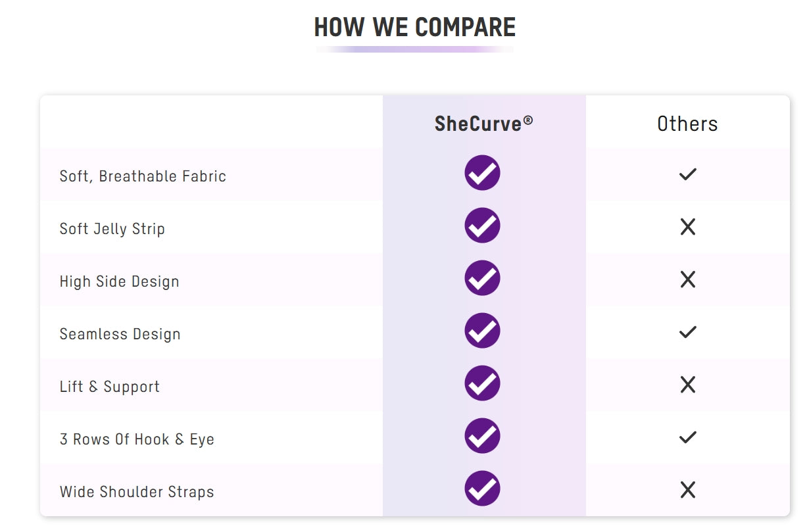807x532 pixels.
Task: Select the Others column header
Action: pos(687,124)
